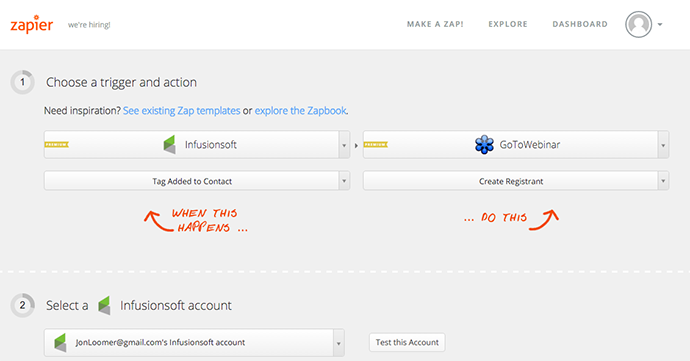Click Infusionsoft icon in step 2 heading
690x361 pixels.
pos(104,305)
